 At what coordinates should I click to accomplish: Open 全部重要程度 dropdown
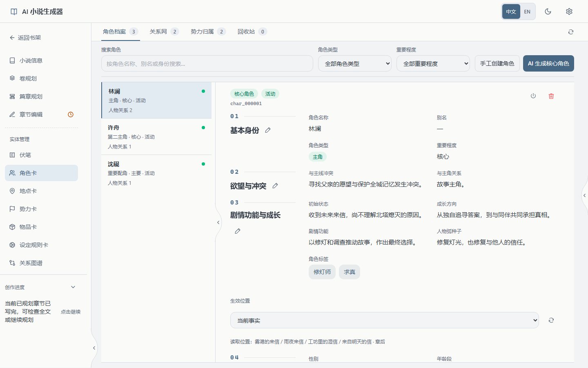tap(433, 63)
